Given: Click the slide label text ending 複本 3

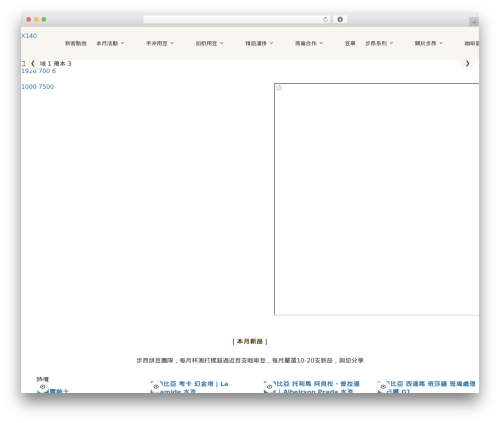Looking at the screenshot, I should click(x=55, y=63).
